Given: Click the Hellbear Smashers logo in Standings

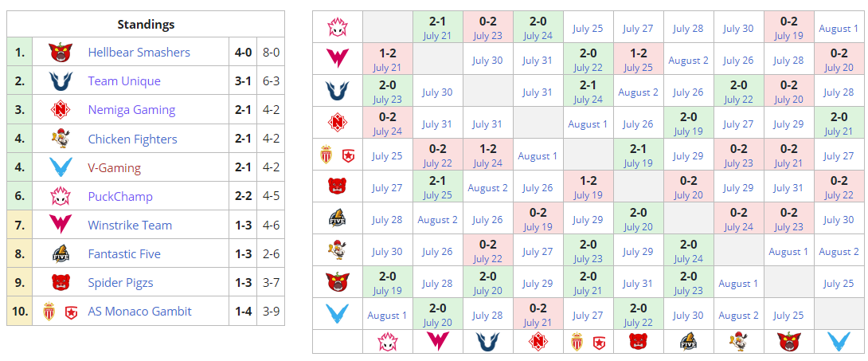Looking at the screenshot, I should point(61,53).
